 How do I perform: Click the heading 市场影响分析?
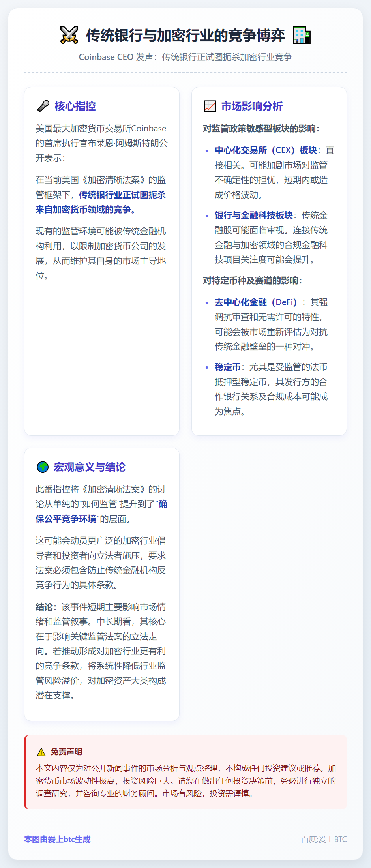click(x=252, y=106)
